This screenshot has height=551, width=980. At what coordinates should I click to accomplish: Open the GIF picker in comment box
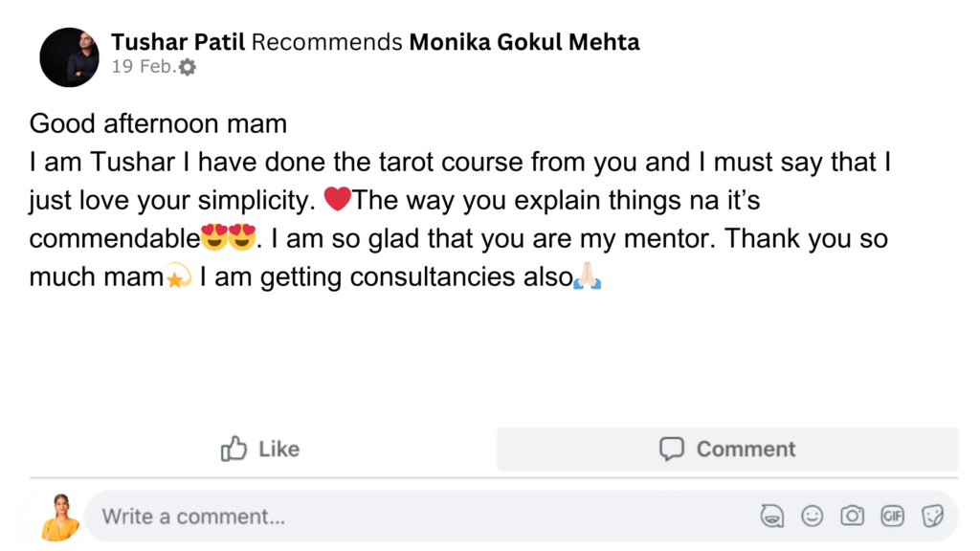point(892,517)
